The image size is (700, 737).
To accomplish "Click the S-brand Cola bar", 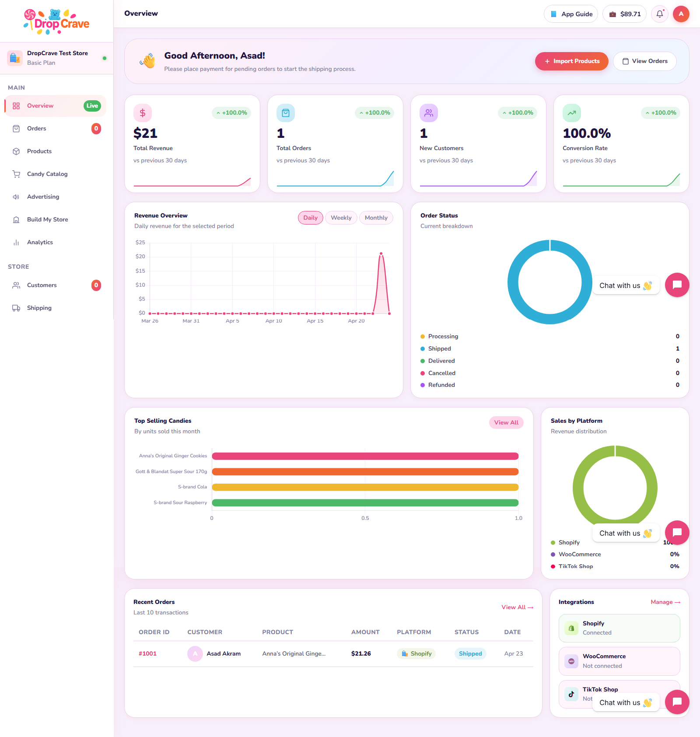I will point(365,488).
